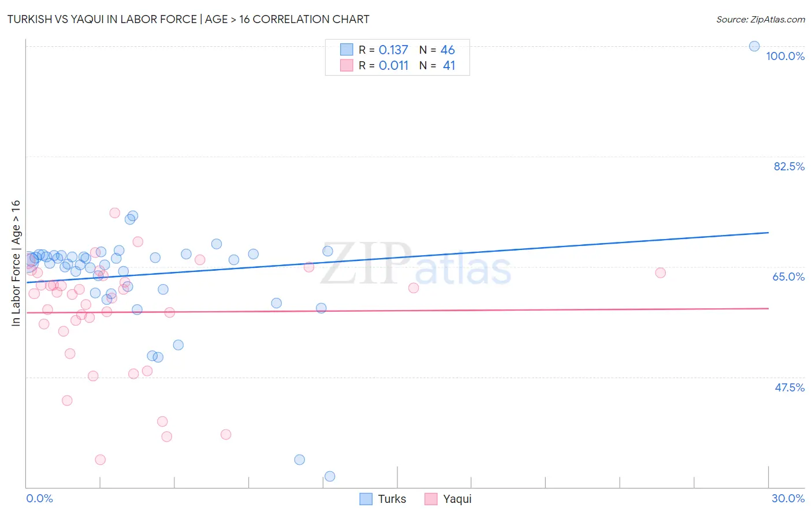Click the Source: ZipAtlas.com text

pyautogui.click(x=761, y=19)
